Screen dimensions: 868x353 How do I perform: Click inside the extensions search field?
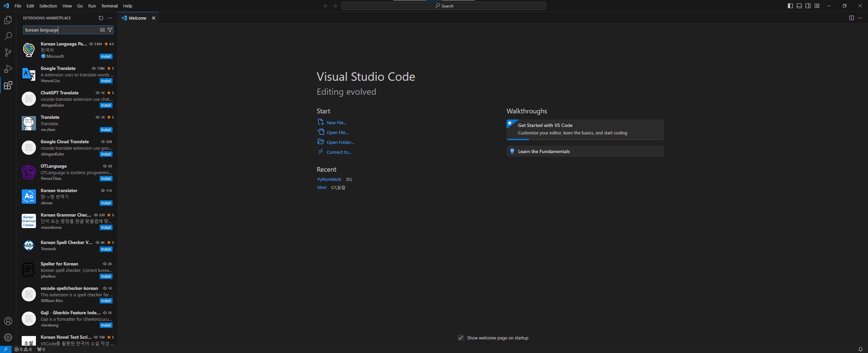[61, 30]
